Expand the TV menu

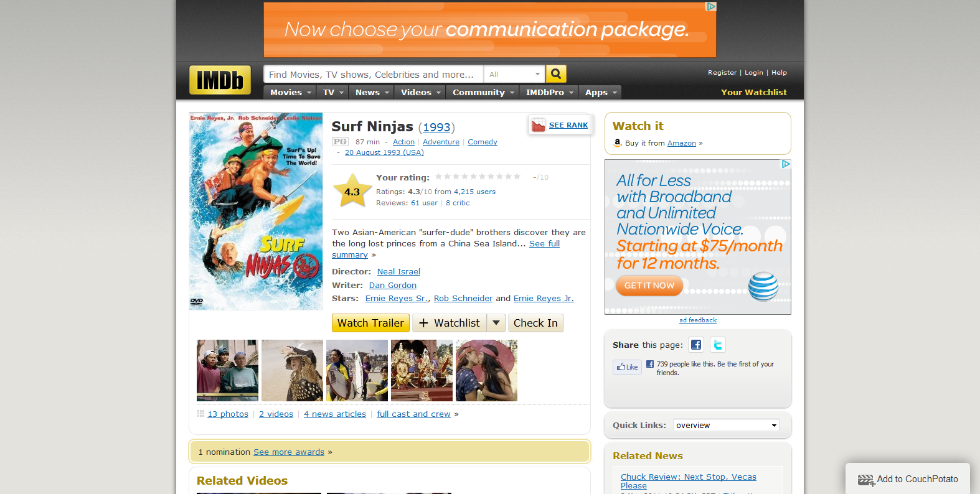pyautogui.click(x=333, y=92)
